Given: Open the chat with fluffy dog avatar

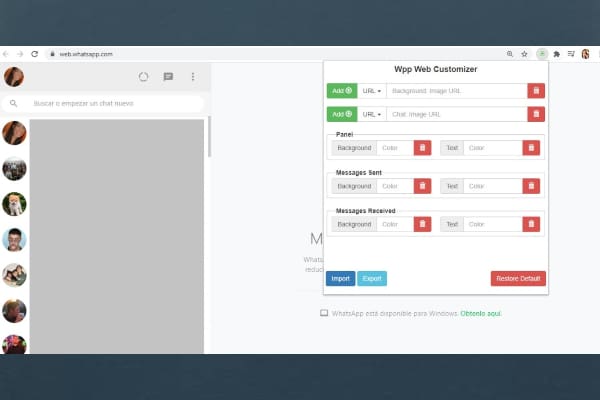Looking at the screenshot, I should [x=14, y=204].
